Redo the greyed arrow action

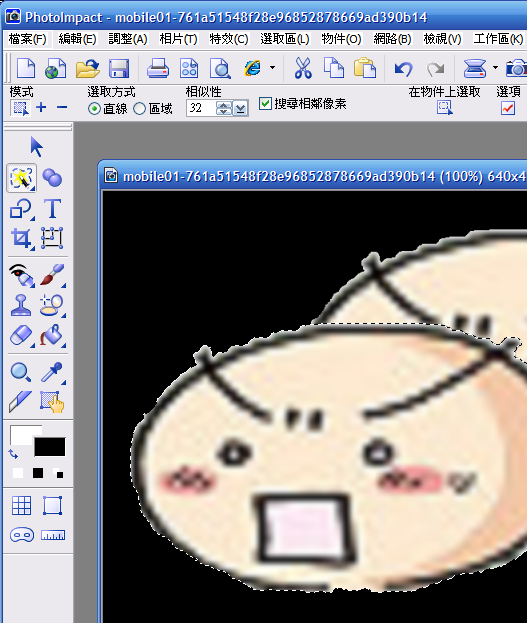pos(435,69)
